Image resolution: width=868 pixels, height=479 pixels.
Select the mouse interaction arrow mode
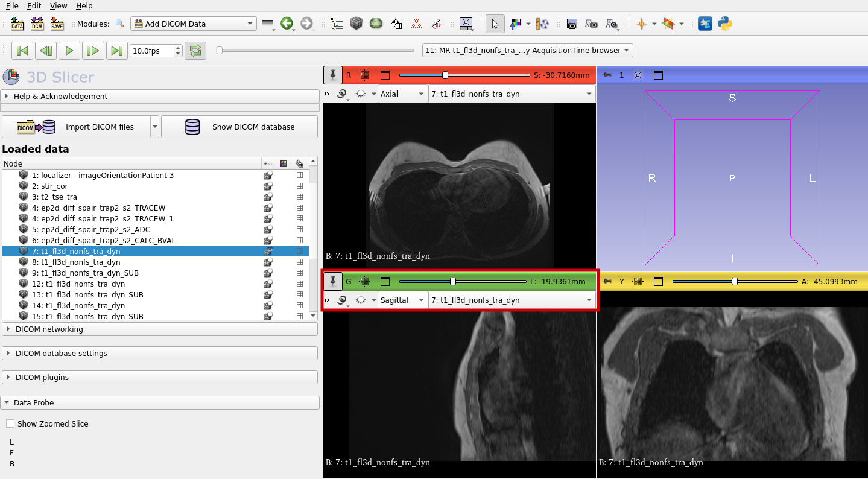pyautogui.click(x=494, y=24)
